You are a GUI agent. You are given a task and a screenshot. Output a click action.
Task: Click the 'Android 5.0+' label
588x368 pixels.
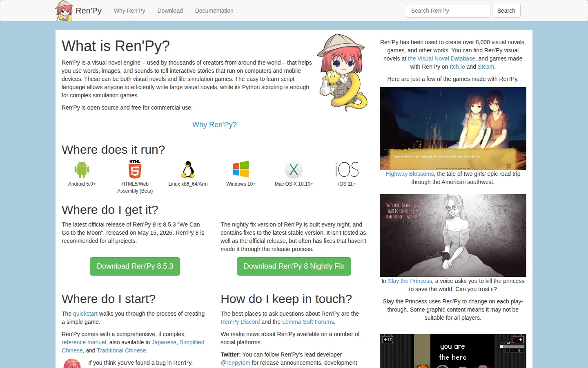click(x=82, y=184)
